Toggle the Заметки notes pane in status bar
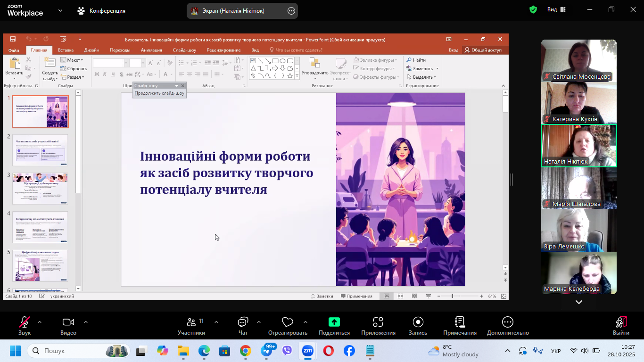 [x=322, y=296]
